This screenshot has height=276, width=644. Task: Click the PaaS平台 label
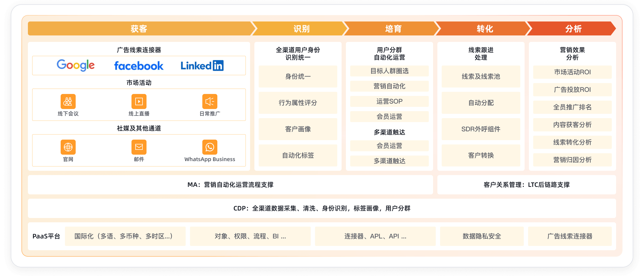[x=46, y=236]
